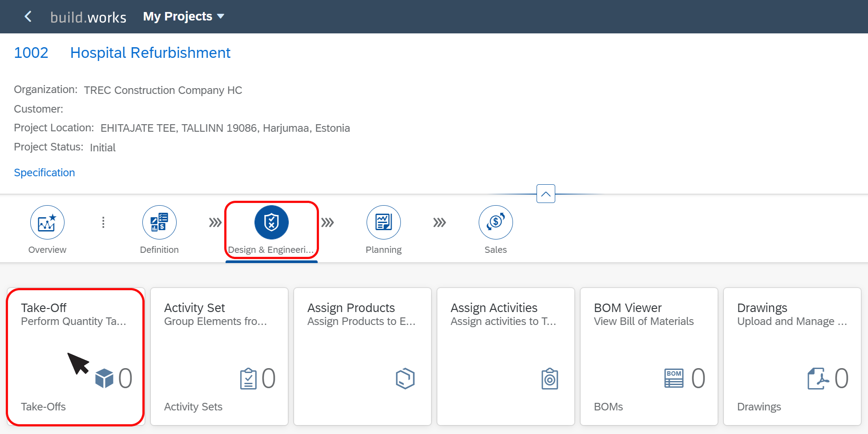Select the Planning phase icon

pyautogui.click(x=384, y=222)
